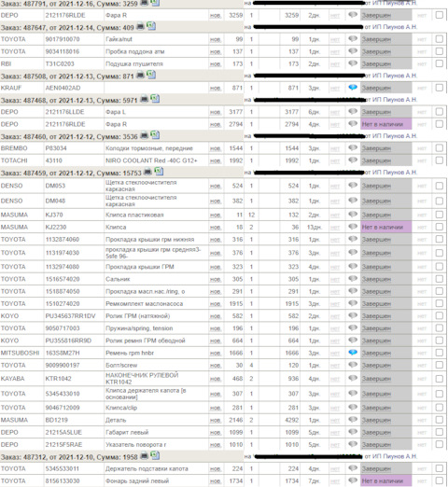Screen dimensions: 448x487
Task: Click the printer icon next to order 487468
Action: click(144, 99)
